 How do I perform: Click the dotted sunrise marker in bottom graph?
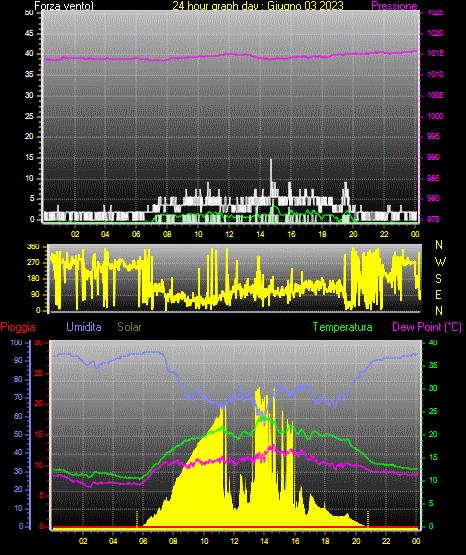137,519
